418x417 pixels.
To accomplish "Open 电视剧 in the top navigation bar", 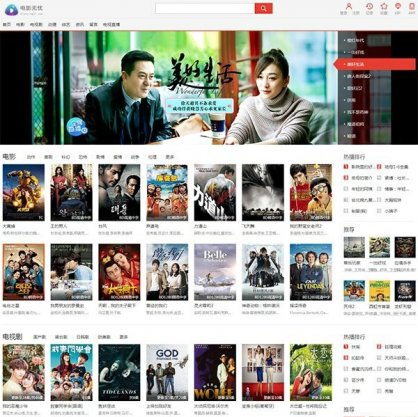I will click(x=36, y=24).
